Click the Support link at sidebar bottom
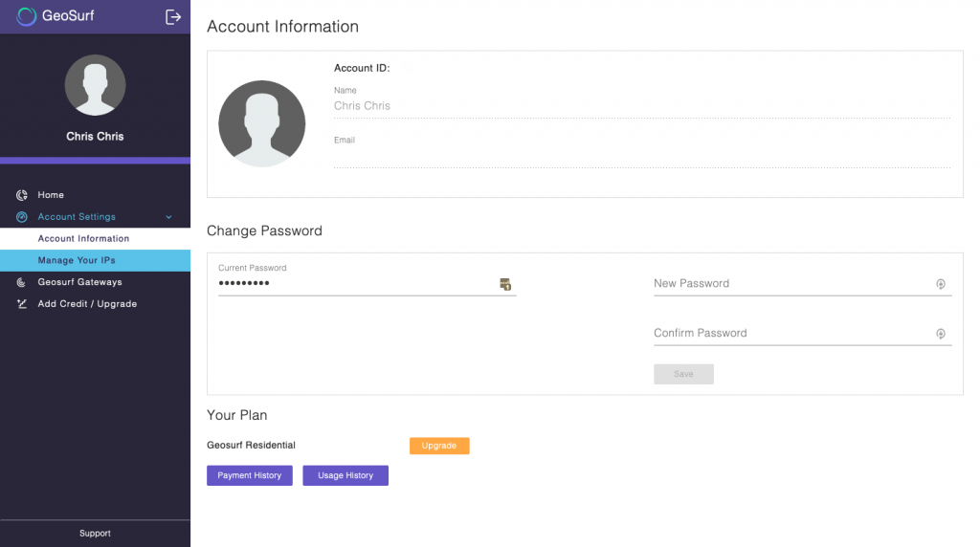The height and width of the screenshot is (547, 980). click(95, 534)
